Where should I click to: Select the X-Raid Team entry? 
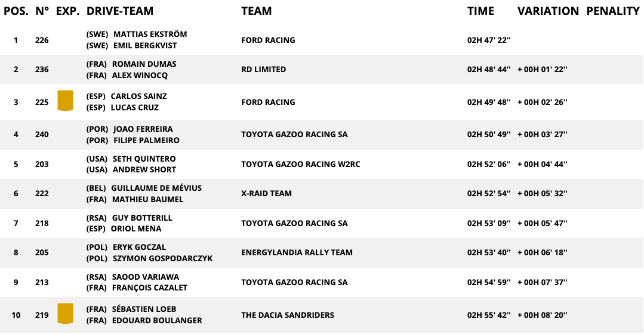(x=267, y=193)
